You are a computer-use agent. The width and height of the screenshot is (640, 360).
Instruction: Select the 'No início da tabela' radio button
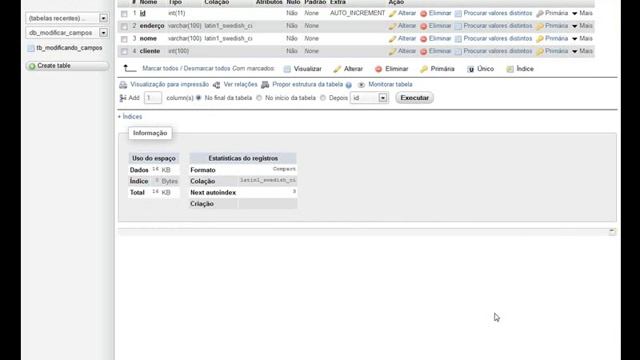tap(259, 98)
